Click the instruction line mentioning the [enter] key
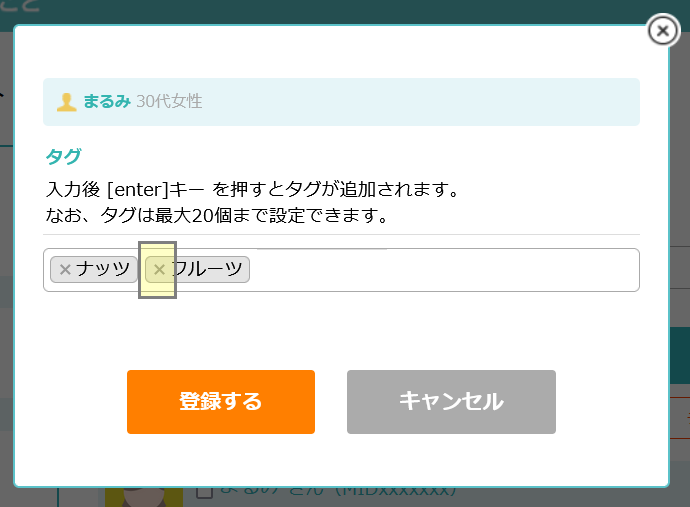 point(253,190)
